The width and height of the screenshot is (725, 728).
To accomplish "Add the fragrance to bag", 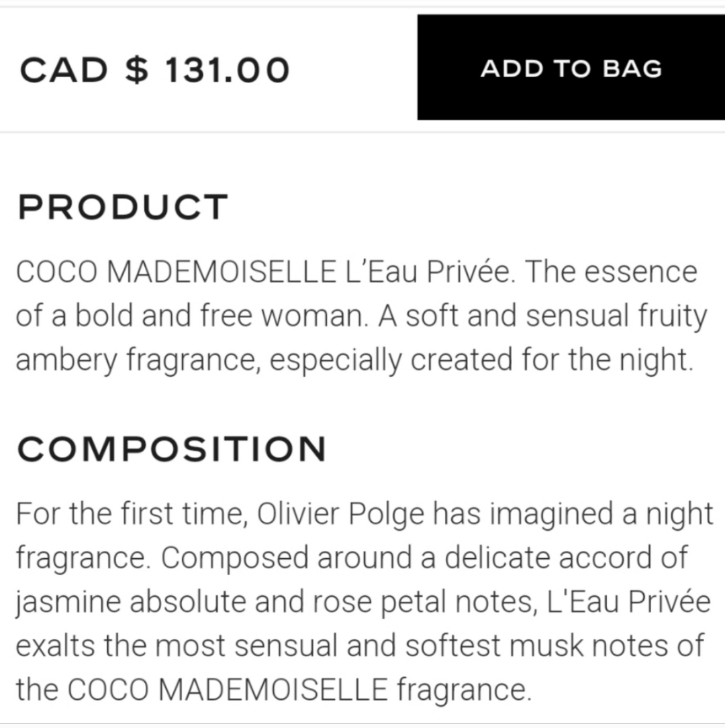I will [571, 67].
